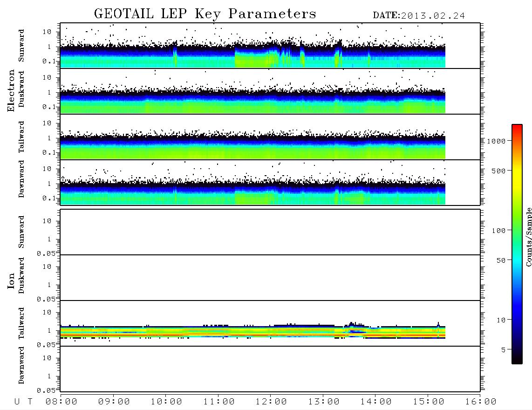Click the Electron Tailward panel label
The image size is (532, 410).
click(21, 137)
